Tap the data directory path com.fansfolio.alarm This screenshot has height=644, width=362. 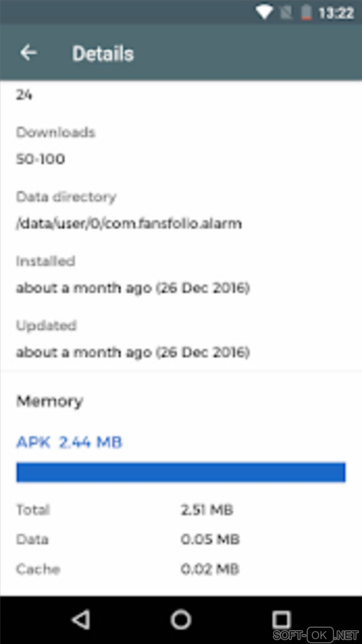point(129,224)
